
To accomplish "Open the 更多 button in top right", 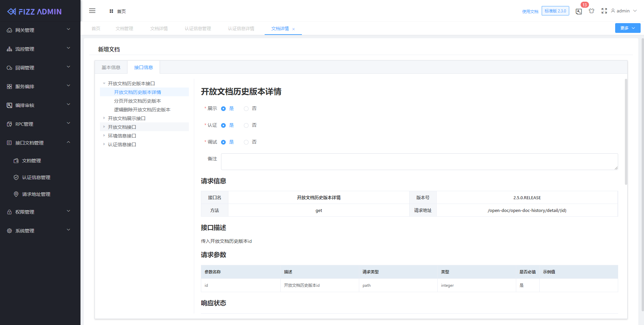I will pyautogui.click(x=627, y=28).
